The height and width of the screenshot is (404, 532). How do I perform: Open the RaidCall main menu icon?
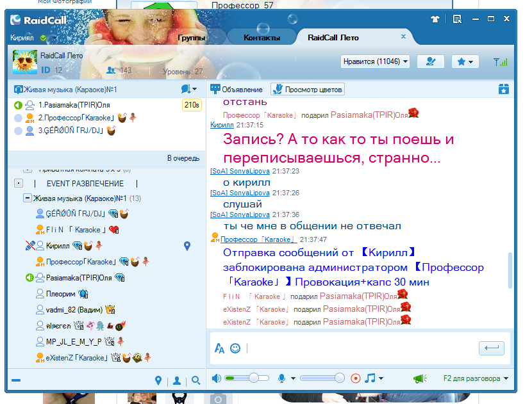457,19
